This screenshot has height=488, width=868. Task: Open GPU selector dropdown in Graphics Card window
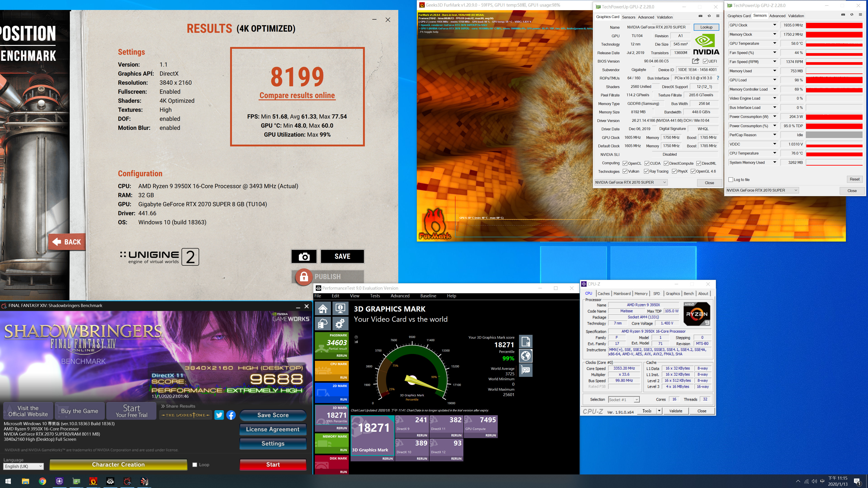point(631,182)
